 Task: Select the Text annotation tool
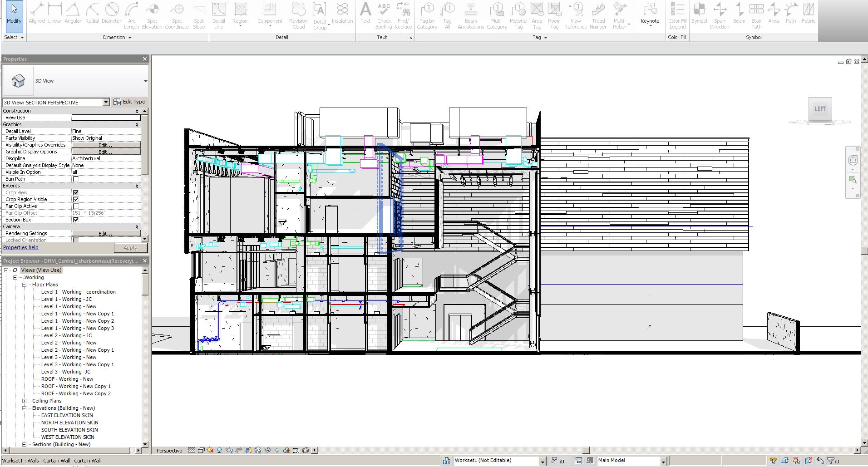pyautogui.click(x=365, y=14)
